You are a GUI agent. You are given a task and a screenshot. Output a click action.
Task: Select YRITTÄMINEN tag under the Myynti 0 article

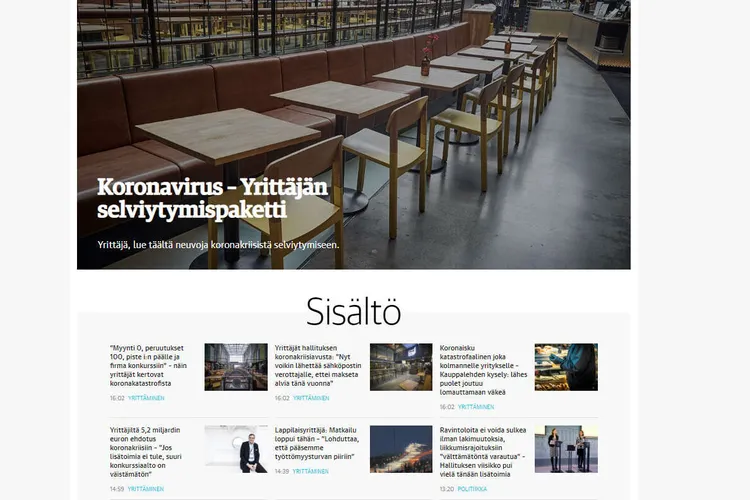pos(146,398)
